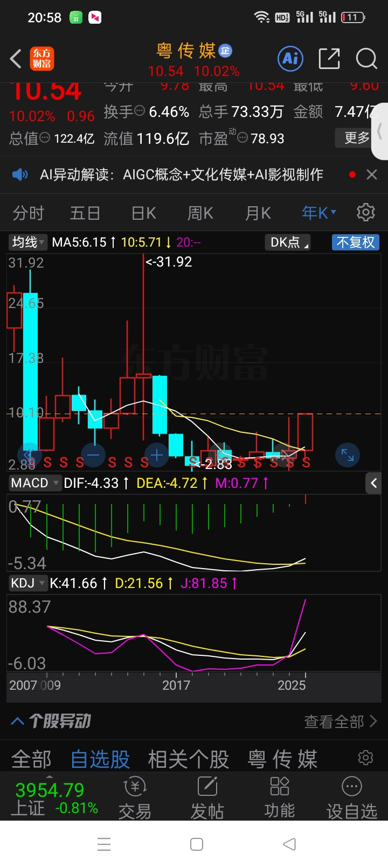Image resolution: width=388 pixels, height=868 pixels.
Task: Select 全部 filter tab
Action: 31,759
